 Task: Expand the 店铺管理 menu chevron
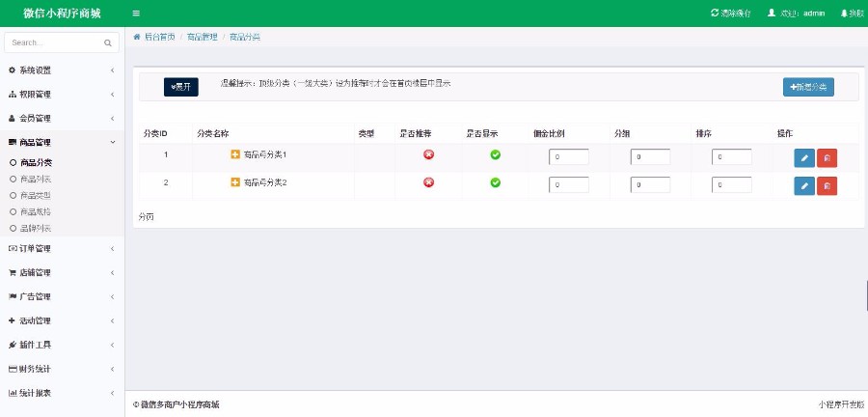pyautogui.click(x=113, y=273)
